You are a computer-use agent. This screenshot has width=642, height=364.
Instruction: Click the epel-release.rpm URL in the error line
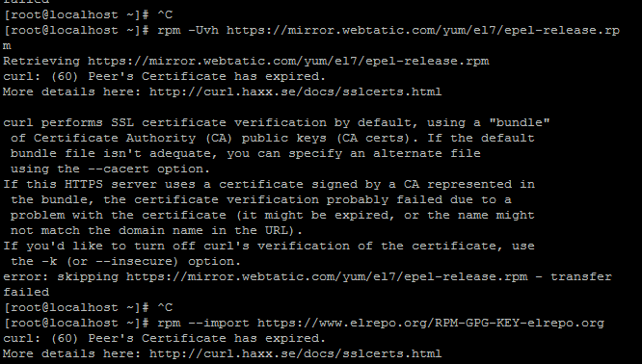[327, 277]
